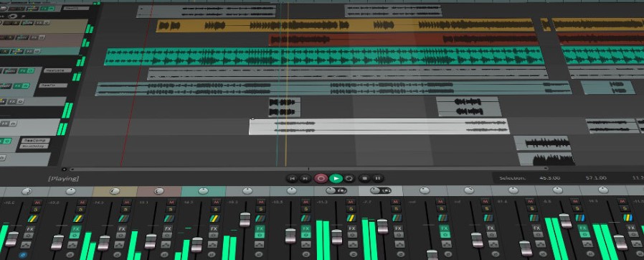Image resolution: width=644 pixels, height=260 pixels.
Task: Open the ReaFir plugin slot
Action: (52, 85)
